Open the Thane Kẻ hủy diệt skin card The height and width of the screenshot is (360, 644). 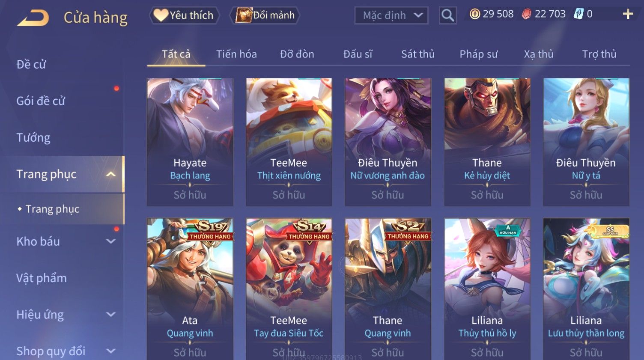click(487, 142)
